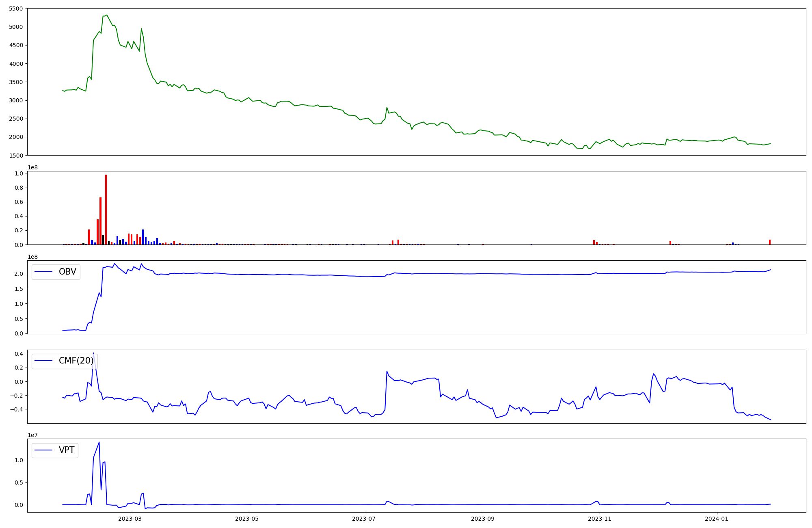This screenshot has width=812, height=528.
Task: Click the OBV legend label
Action: 67,272
